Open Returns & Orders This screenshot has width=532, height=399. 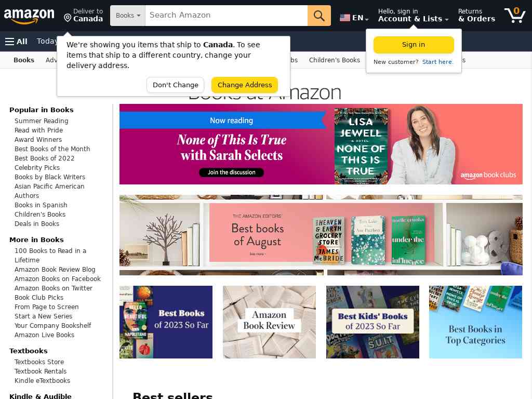476,15
